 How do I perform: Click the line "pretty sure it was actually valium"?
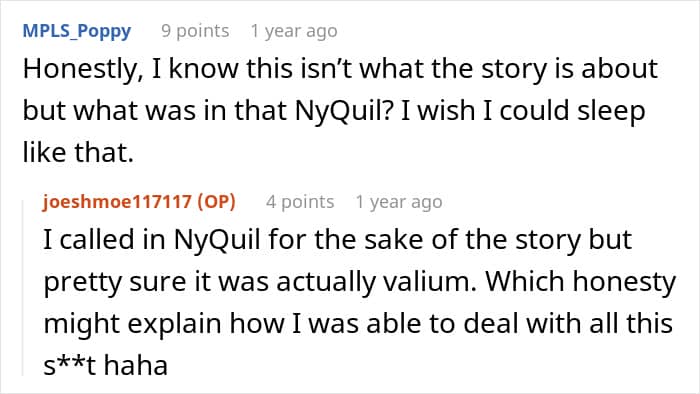(x=360, y=282)
